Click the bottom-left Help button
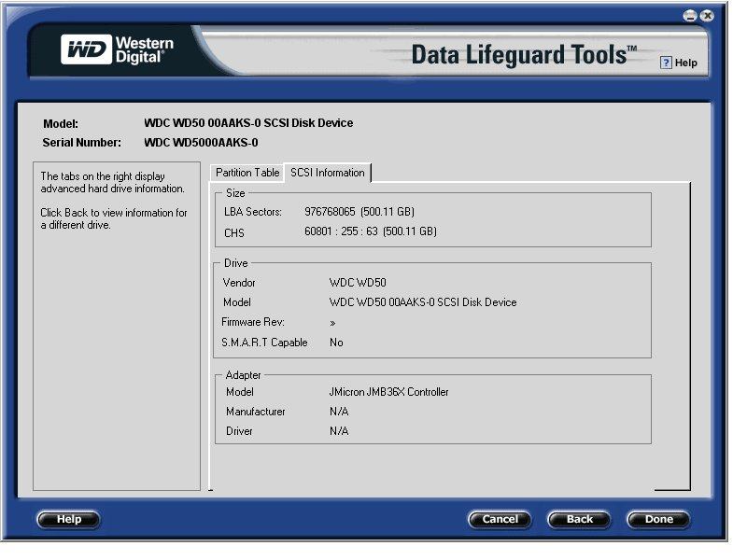This screenshot has width=747, height=560. pyautogui.click(x=68, y=519)
